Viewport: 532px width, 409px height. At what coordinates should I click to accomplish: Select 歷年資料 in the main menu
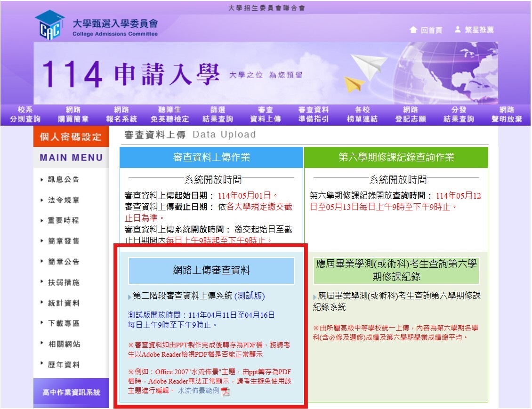point(64,365)
